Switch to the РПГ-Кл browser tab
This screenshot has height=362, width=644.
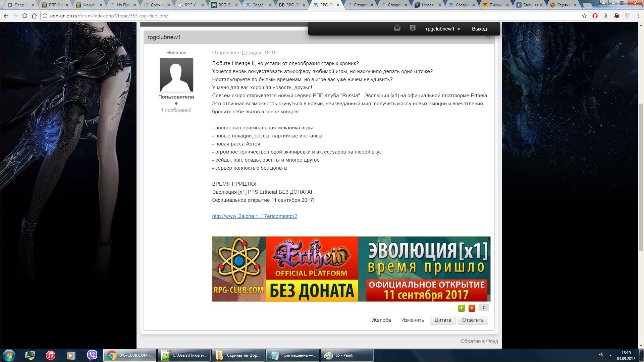pos(55,5)
